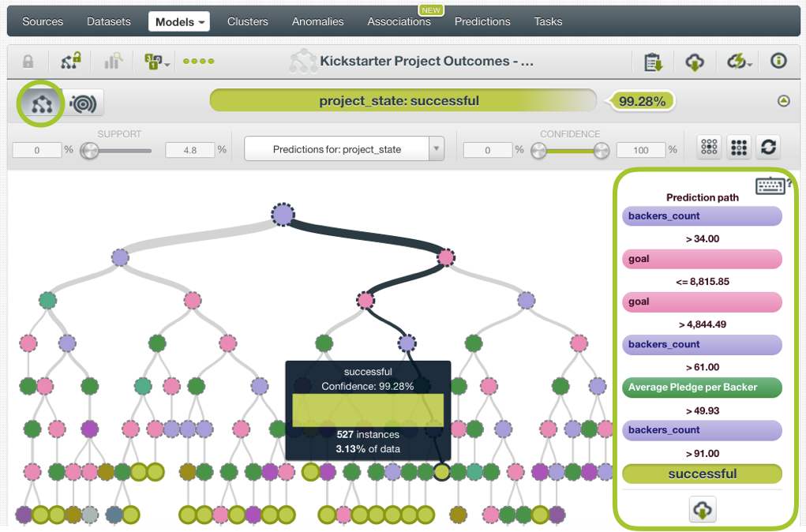Click the selected yellow-green leaf node on path

pyautogui.click(x=441, y=471)
